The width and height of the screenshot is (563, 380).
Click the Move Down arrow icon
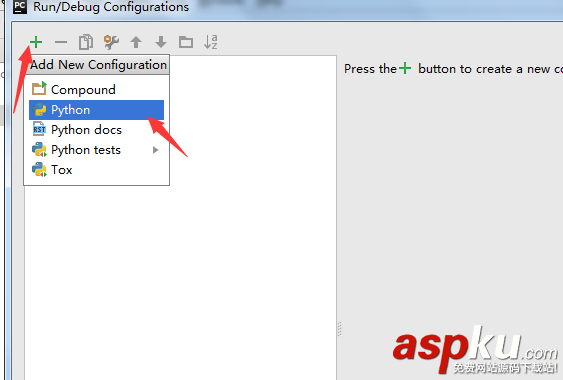pos(161,42)
